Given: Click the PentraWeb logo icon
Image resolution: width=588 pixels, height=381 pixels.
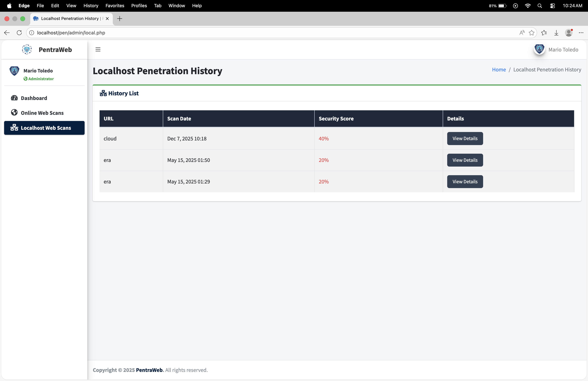Looking at the screenshot, I should 27,49.
